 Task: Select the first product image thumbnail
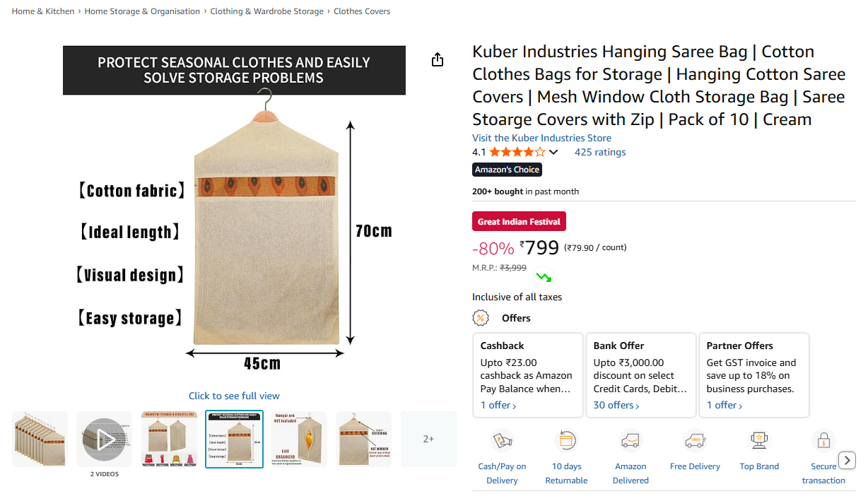tap(40, 438)
